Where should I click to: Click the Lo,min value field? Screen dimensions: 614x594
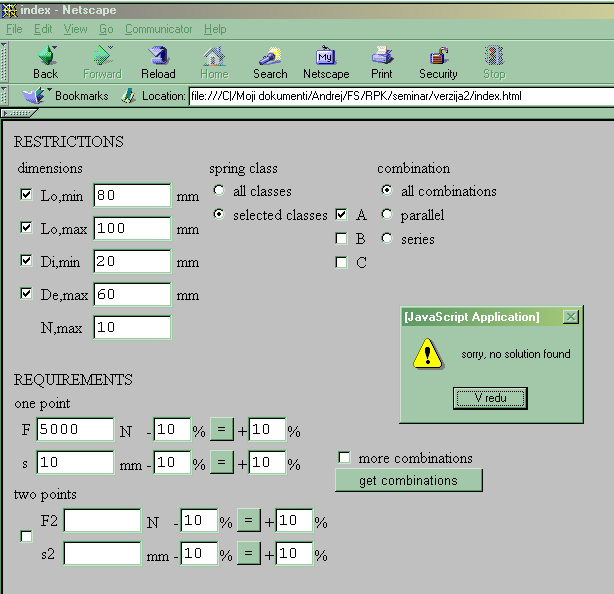(132, 195)
